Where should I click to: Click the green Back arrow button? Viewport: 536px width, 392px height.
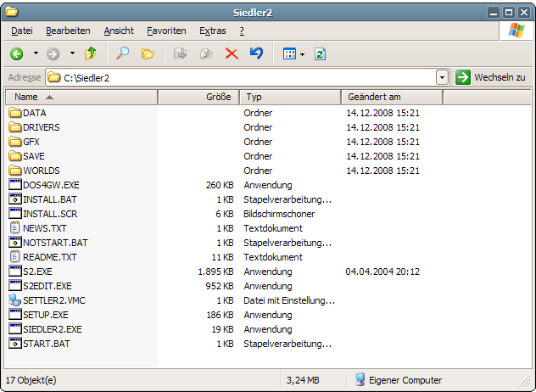point(16,53)
